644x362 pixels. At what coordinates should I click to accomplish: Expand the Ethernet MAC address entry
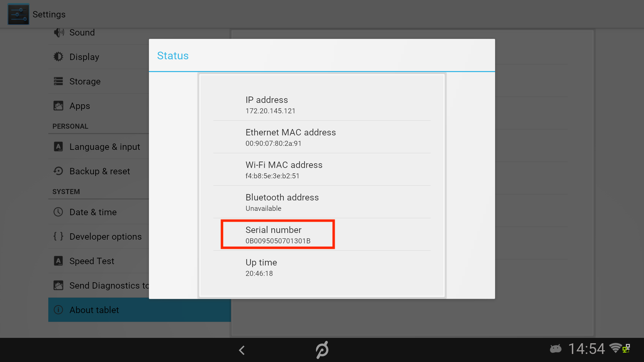coord(322,137)
